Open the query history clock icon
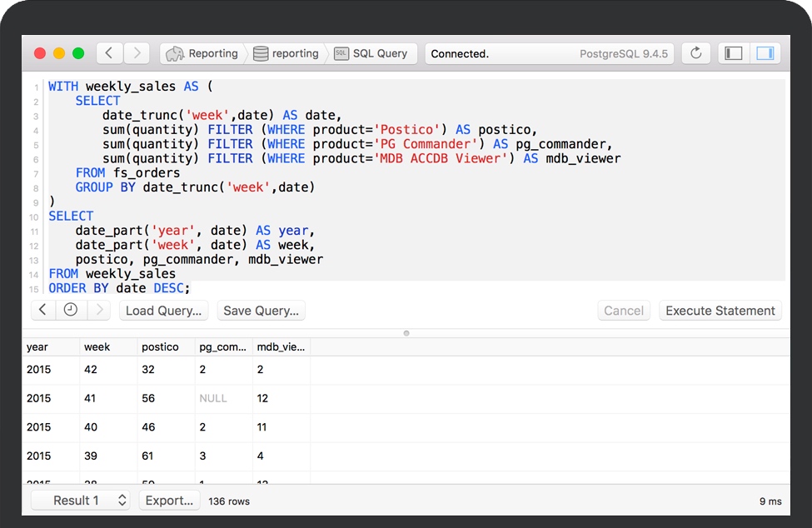 pyautogui.click(x=71, y=311)
